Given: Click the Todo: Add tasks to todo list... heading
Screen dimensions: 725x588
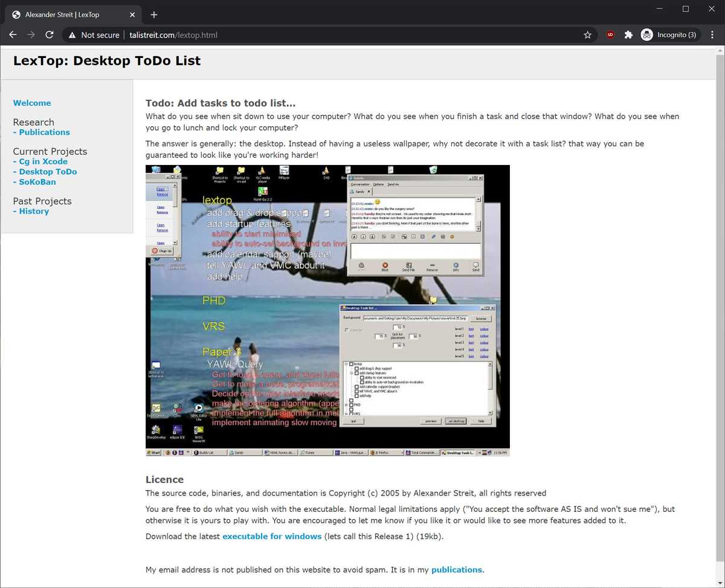Looking at the screenshot, I should [x=221, y=103].
